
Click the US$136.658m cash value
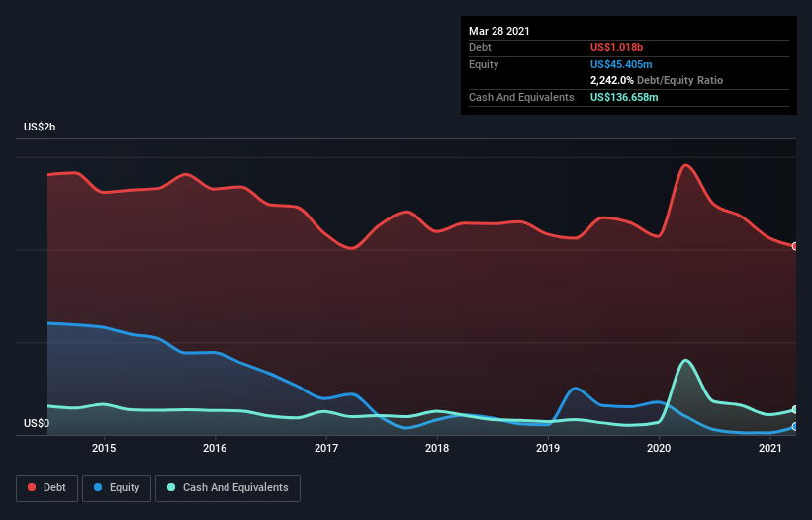[x=624, y=97]
